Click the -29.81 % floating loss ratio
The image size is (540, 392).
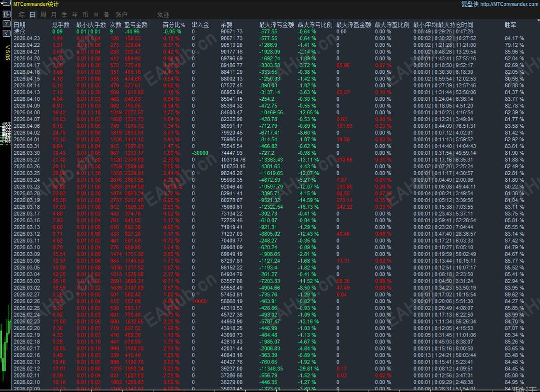tap(308, 368)
